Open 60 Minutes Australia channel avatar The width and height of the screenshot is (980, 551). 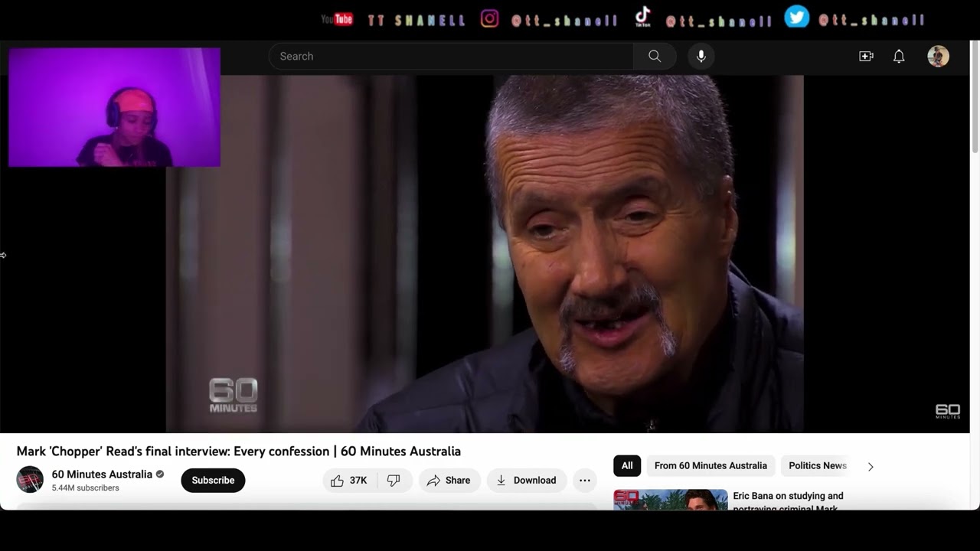pyautogui.click(x=31, y=480)
